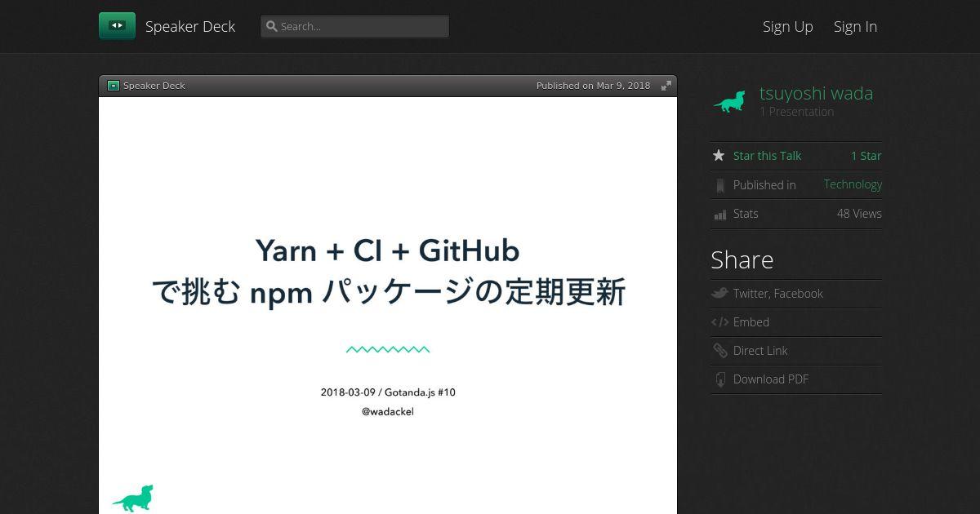Click the Twitter bird icon under Share
This screenshot has width=980, height=514.
coord(719,293)
